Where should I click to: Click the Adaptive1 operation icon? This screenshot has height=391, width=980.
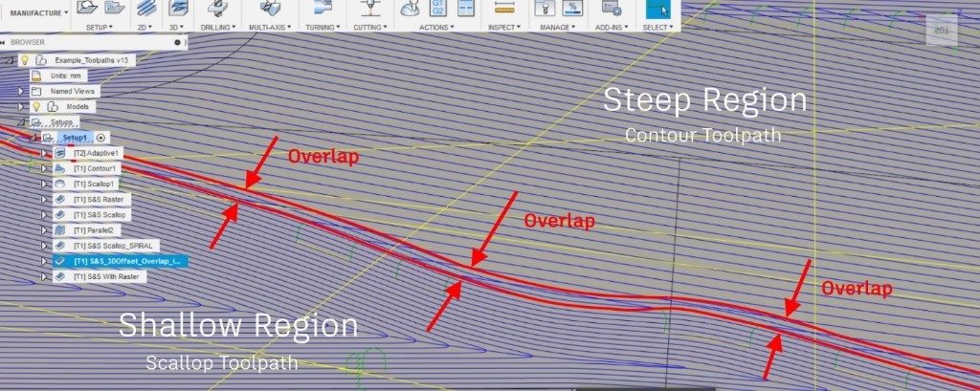click(60, 153)
